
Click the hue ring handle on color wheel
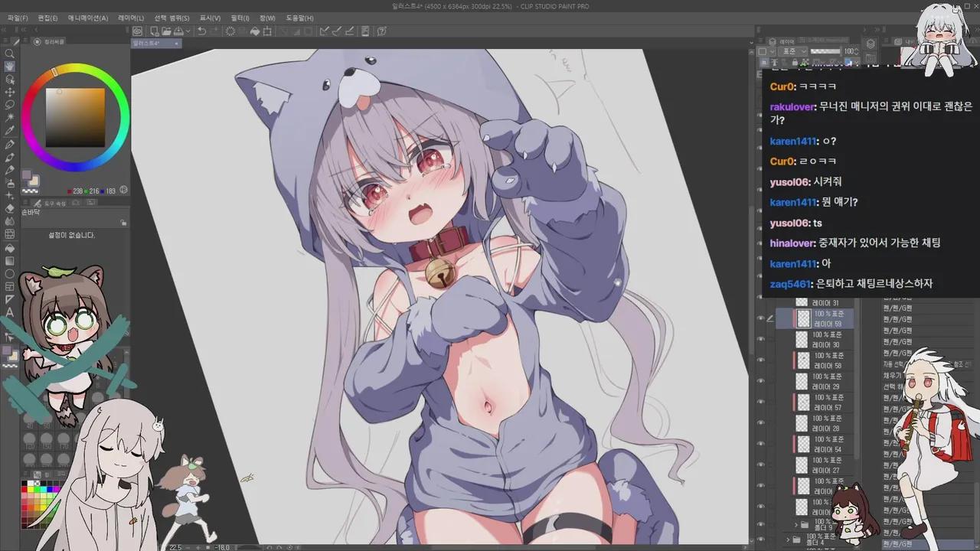coord(54,72)
